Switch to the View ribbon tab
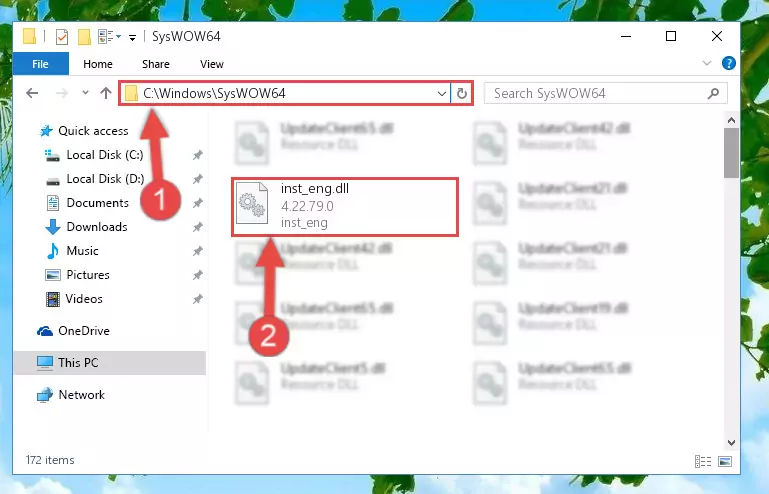Viewport: 769px width, 494px height. point(211,64)
